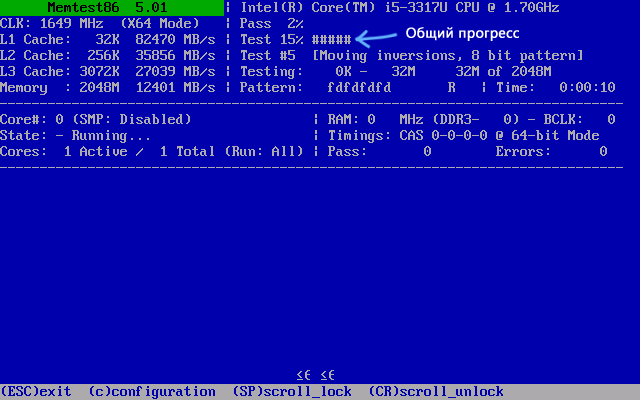Click the Intel Core i5-3317U CPU text
The image size is (640, 400).
[400, 7]
